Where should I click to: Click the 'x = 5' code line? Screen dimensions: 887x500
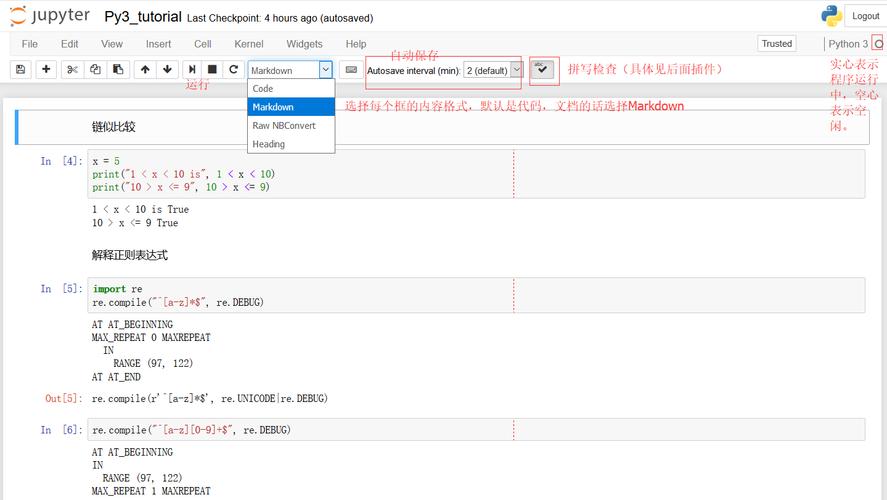pyautogui.click(x=106, y=161)
